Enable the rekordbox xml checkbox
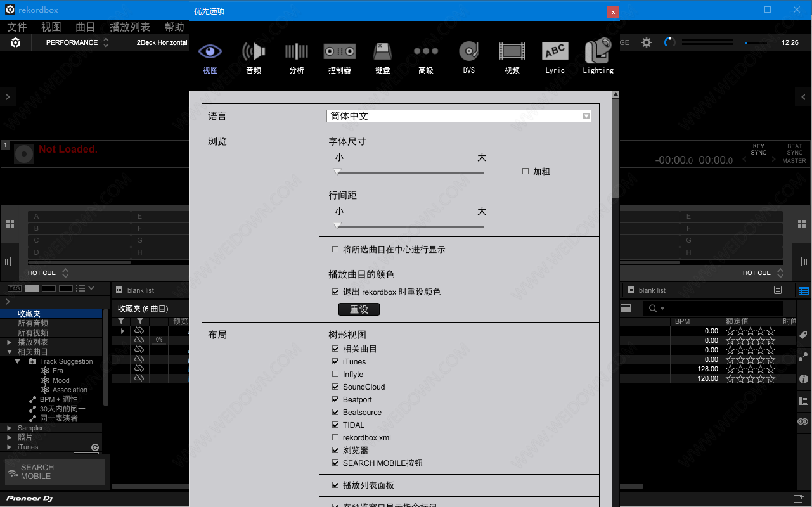Screen dimensions: 812x507 pos(335,438)
